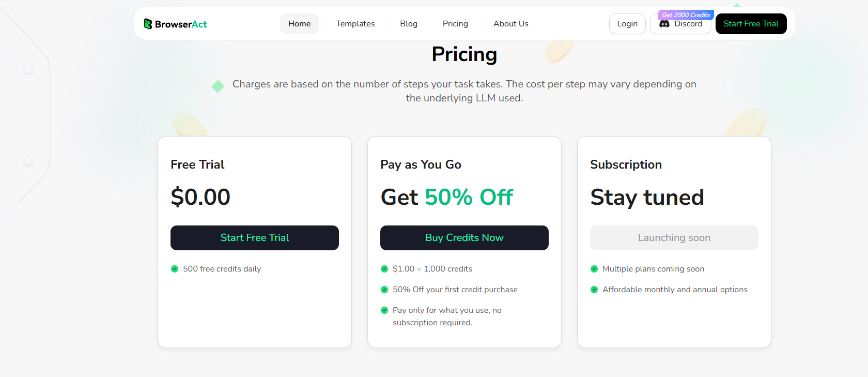The height and width of the screenshot is (377, 868).
Task: Click the checkmark by Affordable monthly and annual options
Action: click(594, 290)
